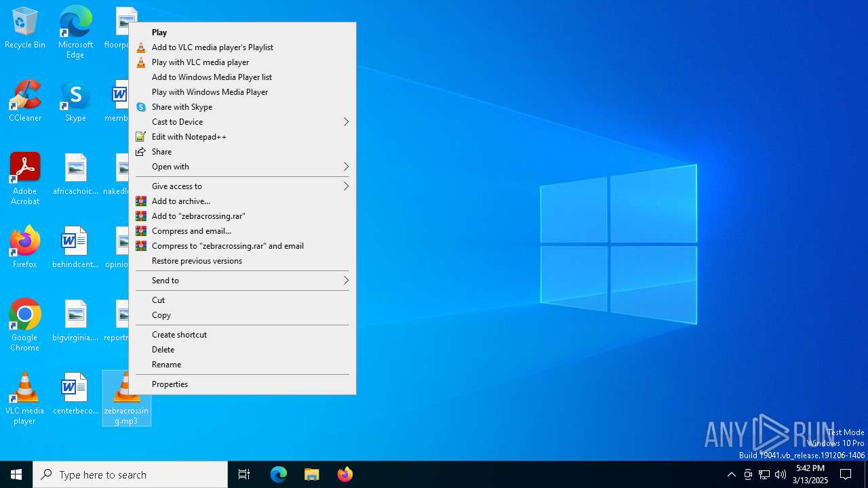Launch Edge from the taskbar
Image resolution: width=868 pixels, height=488 pixels.
coord(279,474)
